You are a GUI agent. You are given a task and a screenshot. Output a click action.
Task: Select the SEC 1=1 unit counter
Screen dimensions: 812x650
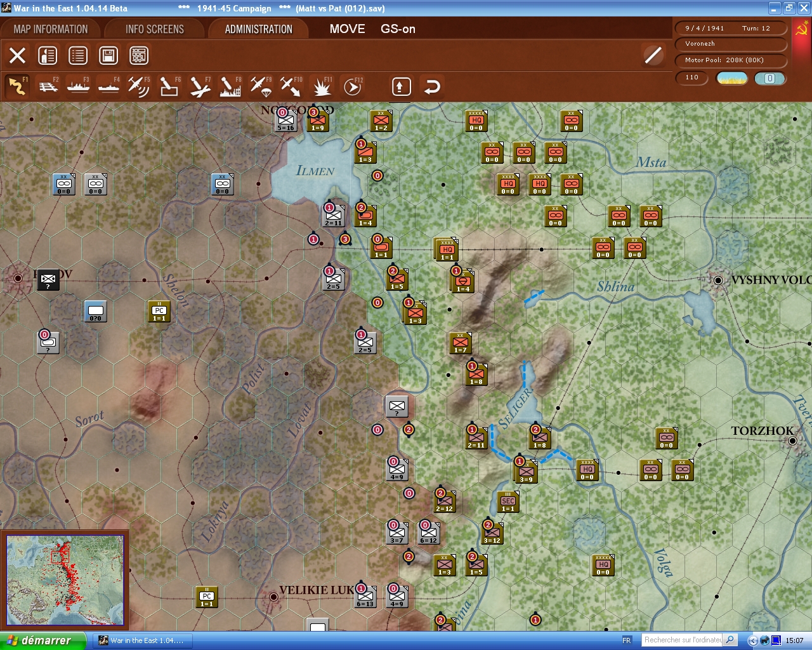(x=508, y=501)
